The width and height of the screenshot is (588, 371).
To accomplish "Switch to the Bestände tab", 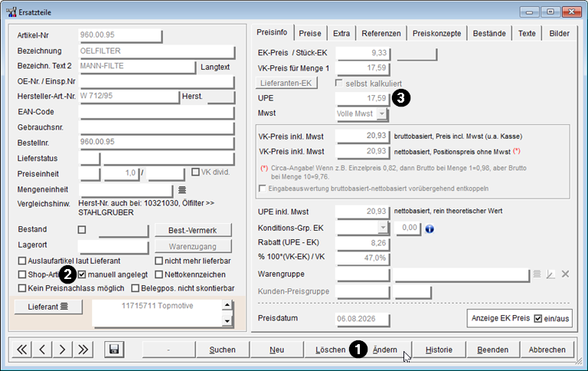I will [x=489, y=34].
